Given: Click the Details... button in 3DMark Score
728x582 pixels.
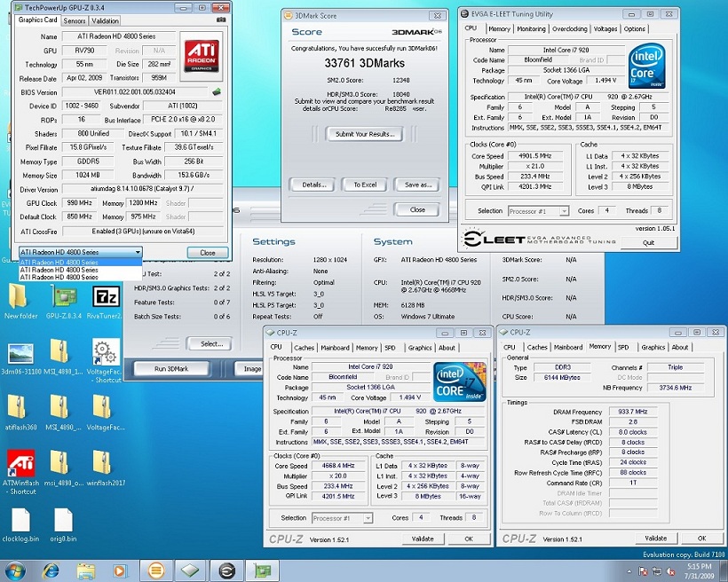Looking at the screenshot, I should pos(314,185).
